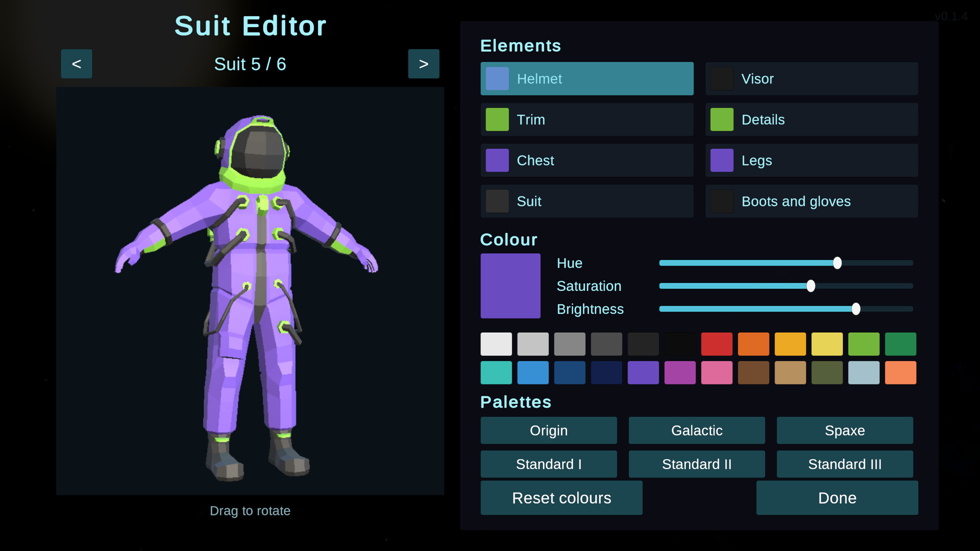980x551 pixels.
Task: Apply the Origin palette
Action: (548, 430)
